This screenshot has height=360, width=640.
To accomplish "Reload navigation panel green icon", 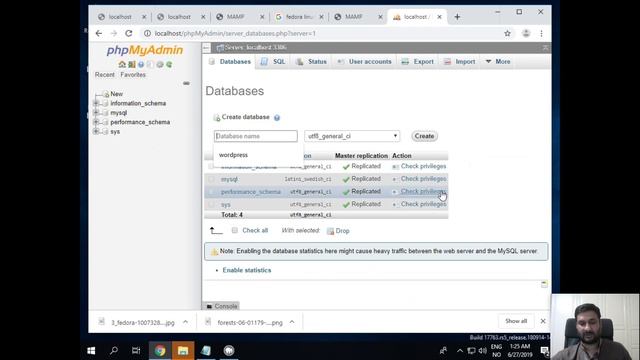I will [x=169, y=64].
